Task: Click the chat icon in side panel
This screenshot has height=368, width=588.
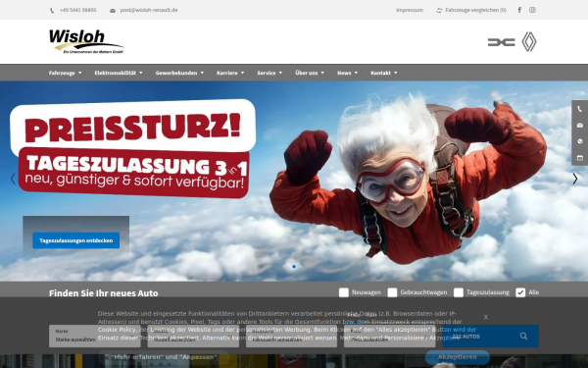Action: pyautogui.click(x=580, y=141)
